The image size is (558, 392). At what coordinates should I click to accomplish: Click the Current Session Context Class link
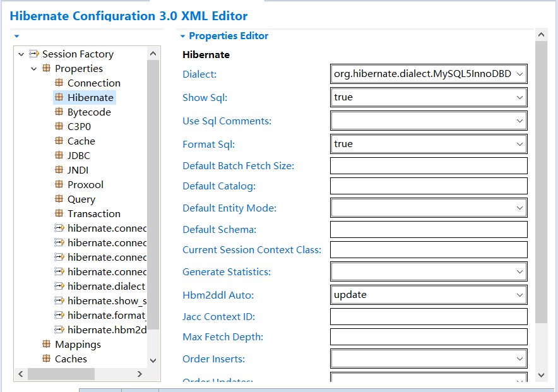252,250
